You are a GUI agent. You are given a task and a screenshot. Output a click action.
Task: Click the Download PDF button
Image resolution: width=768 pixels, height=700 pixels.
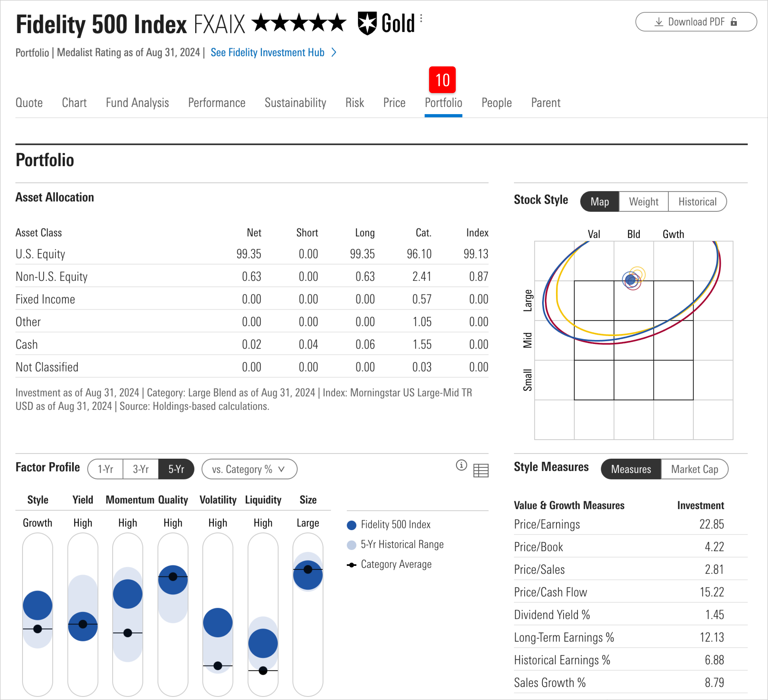696,22
